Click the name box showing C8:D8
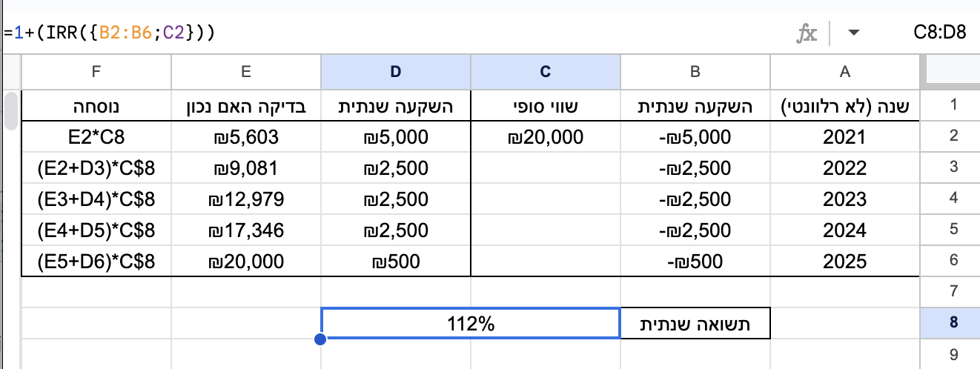This screenshot has height=369, width=980. point(940,33)
